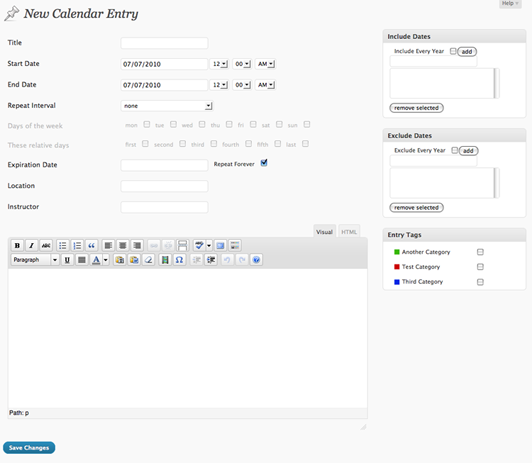Image resolution: width=532 pixels, height=463 pixels.
Task: Open the text color picker dropdown arrow
Action: point(106,260)
